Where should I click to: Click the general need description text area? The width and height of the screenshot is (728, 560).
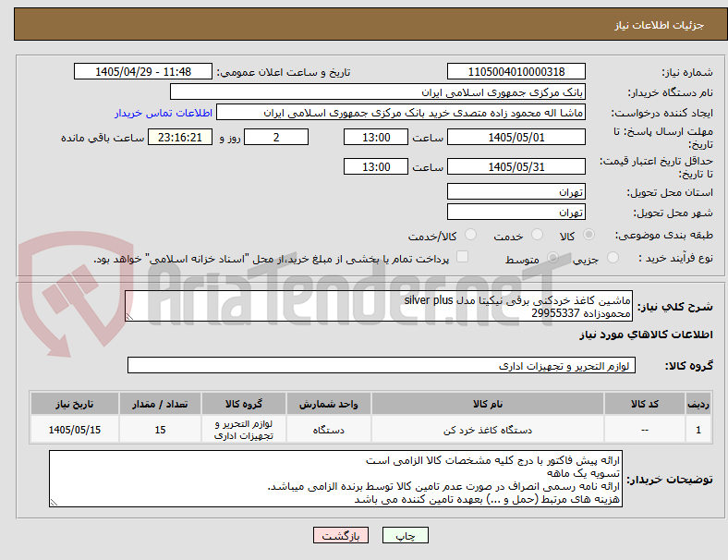point(379,307)
